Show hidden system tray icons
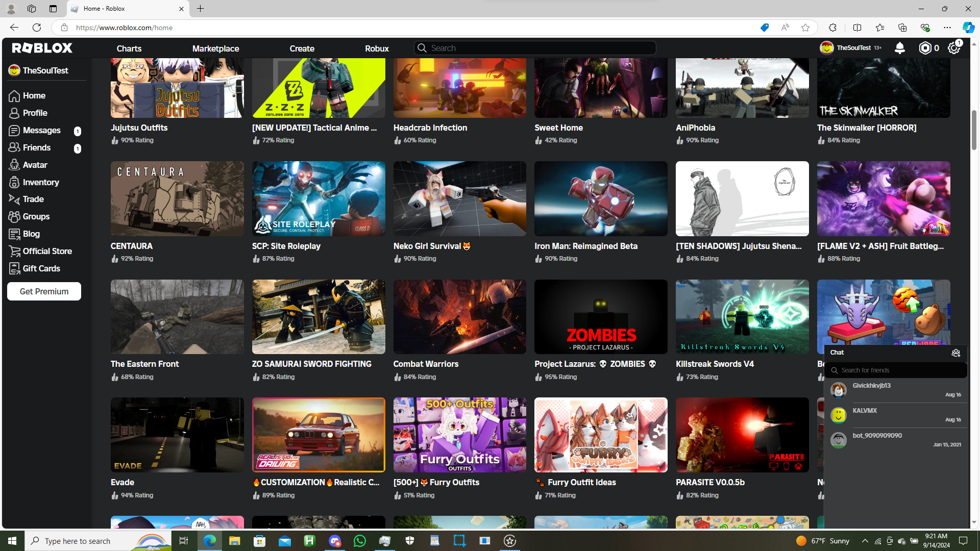The height and width of the screenshot is (551, 980). click(865, 541)
